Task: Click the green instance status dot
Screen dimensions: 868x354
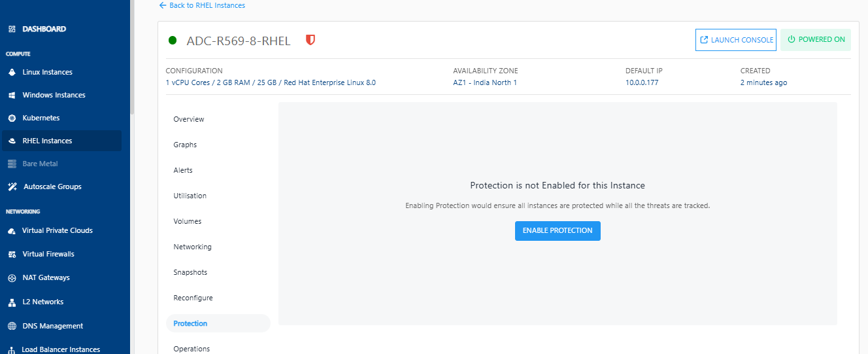Action: point(173,41)
